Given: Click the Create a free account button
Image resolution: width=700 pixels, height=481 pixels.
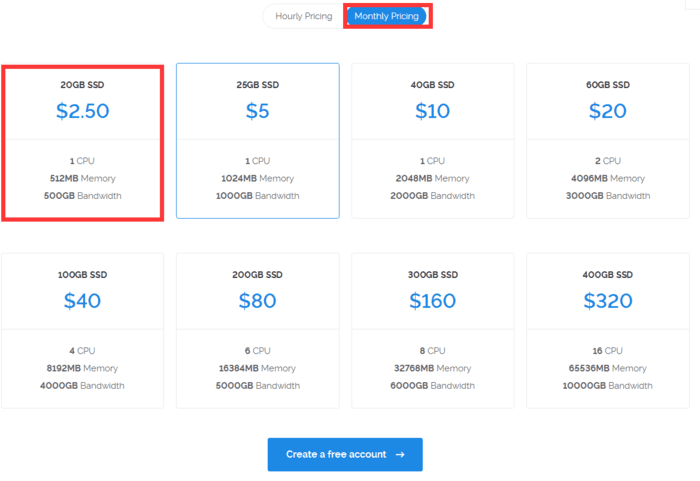Looking at the screenshot, I should [x=345, y=454].
